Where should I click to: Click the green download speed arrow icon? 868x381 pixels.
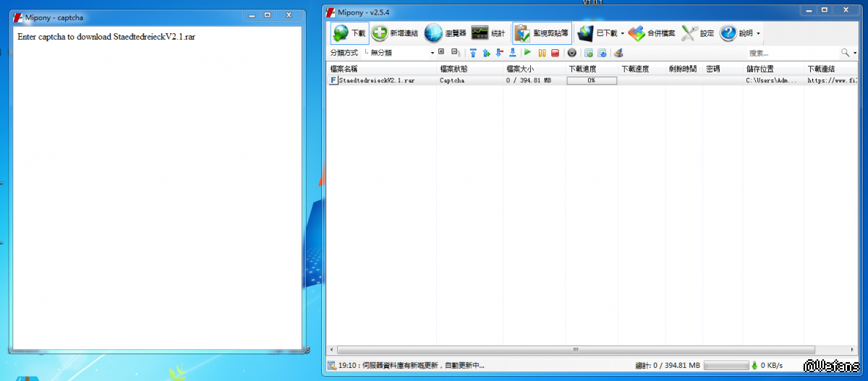point(754,366)
